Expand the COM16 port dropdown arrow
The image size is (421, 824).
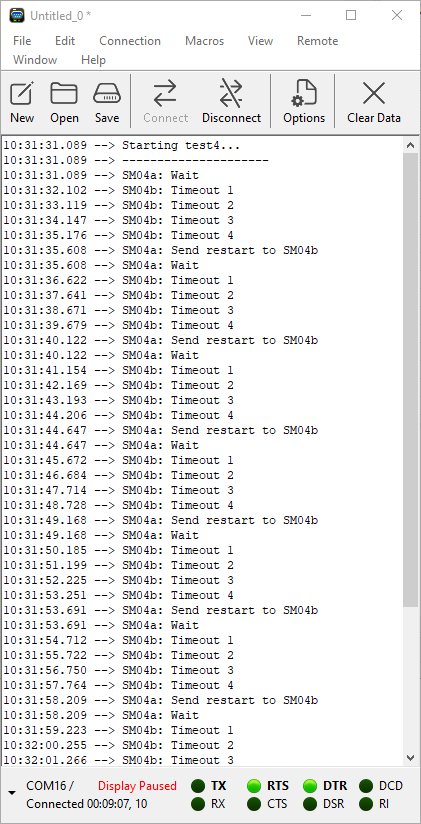pos(12,793)
